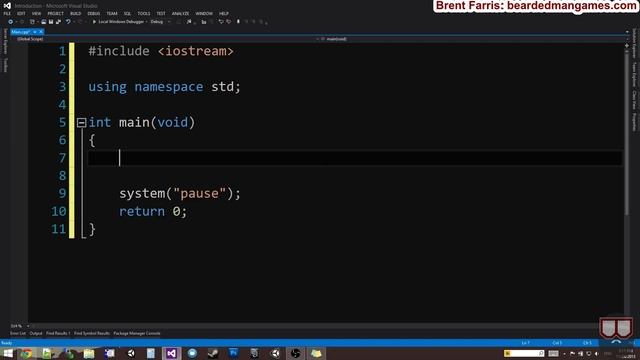
Task: Open the ANALYZE menu
Action: (180, 13)
